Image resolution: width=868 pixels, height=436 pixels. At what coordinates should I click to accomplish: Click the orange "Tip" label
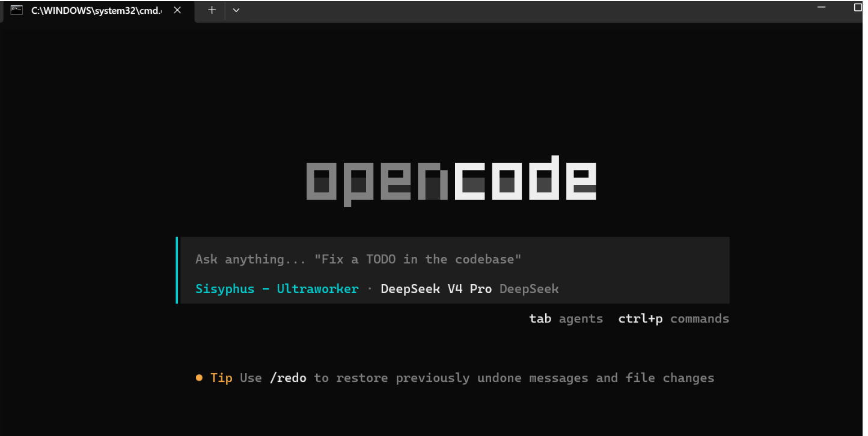[x=221, y=378]
